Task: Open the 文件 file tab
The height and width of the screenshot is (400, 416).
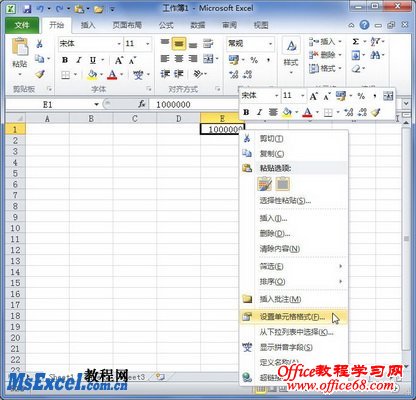Action: 22,25
